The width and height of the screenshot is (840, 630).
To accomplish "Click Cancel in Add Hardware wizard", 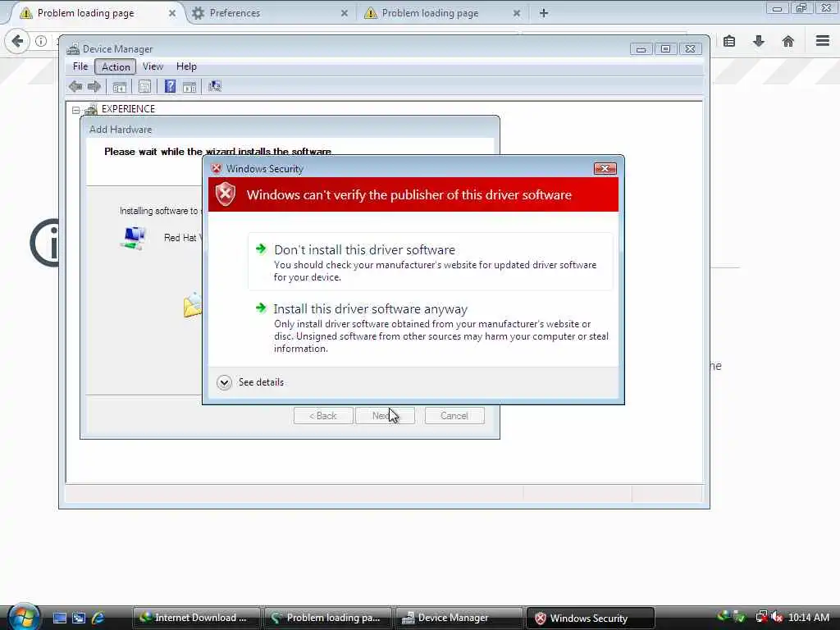I will tap(454, 416).
